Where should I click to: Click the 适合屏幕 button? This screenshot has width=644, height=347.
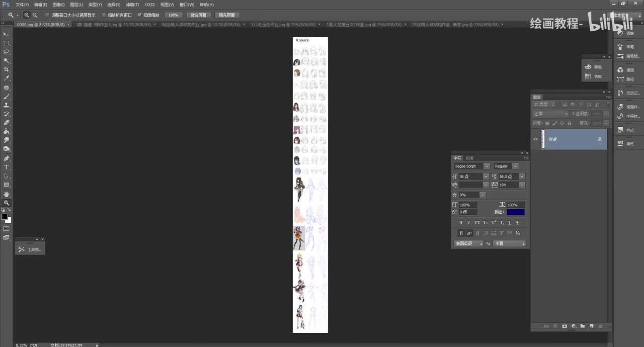198,15
